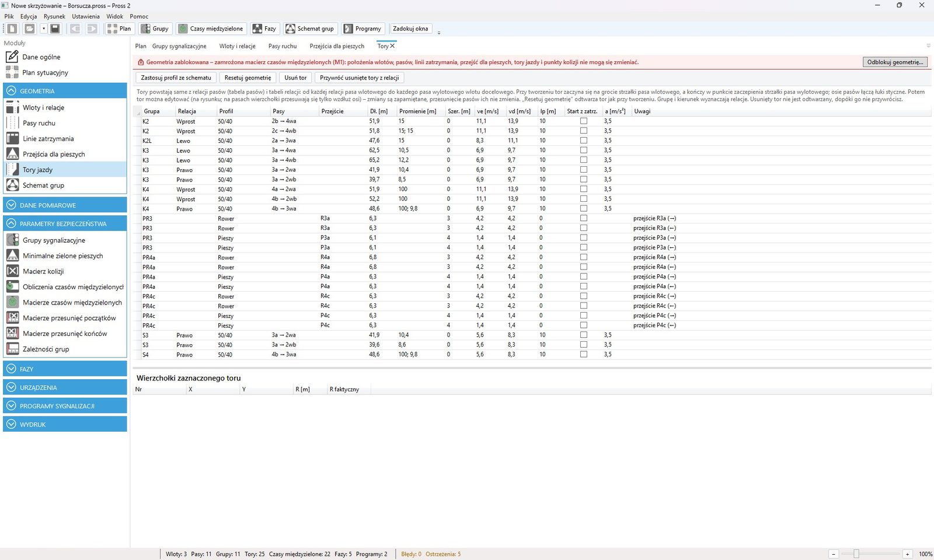This screenshot has height=560, width=934.
Task: Toggle Start z zatrz. for K2 2b → 4wa
Action: (x=583, y=121)
